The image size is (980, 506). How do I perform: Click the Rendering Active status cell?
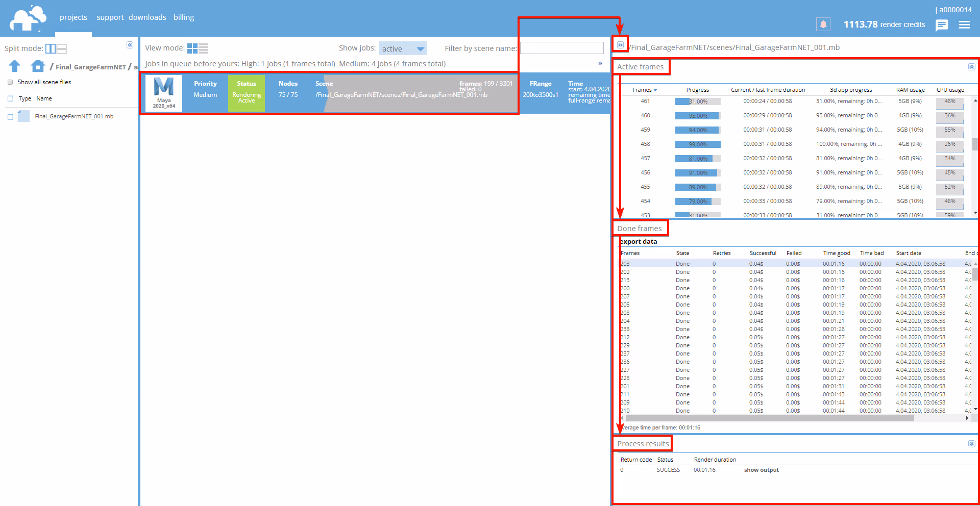[247, 93]
